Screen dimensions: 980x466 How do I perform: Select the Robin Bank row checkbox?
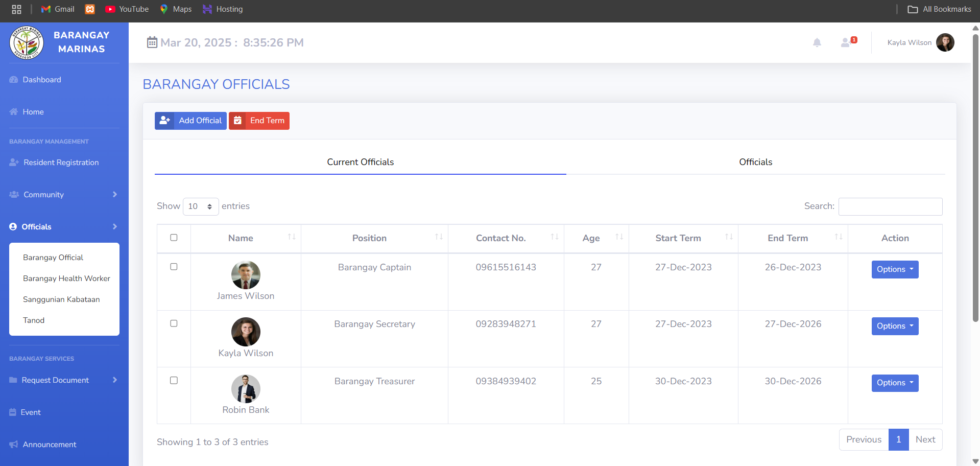click(174, 381)
